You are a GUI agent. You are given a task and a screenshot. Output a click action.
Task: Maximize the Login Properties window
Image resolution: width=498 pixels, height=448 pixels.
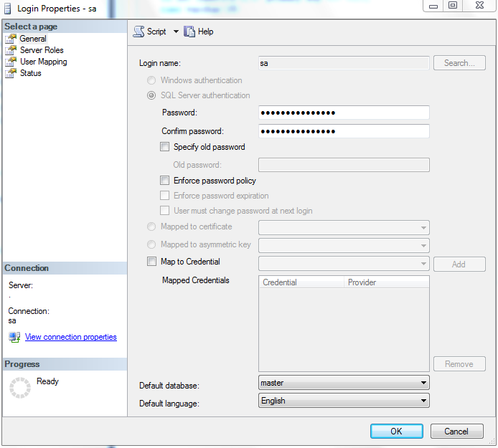point(453,6)
